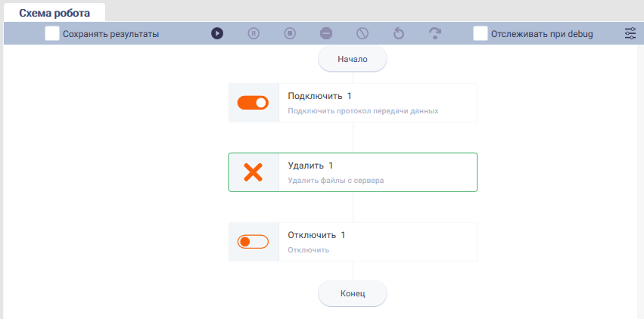Pause robot execution in toolbar
Image resolution: width=644 pixels, height=319 pixels.
pos(254,33)
